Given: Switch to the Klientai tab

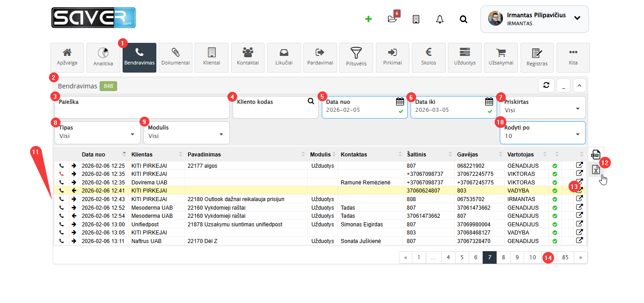Looking at the screenshot, I should [211, 58].
